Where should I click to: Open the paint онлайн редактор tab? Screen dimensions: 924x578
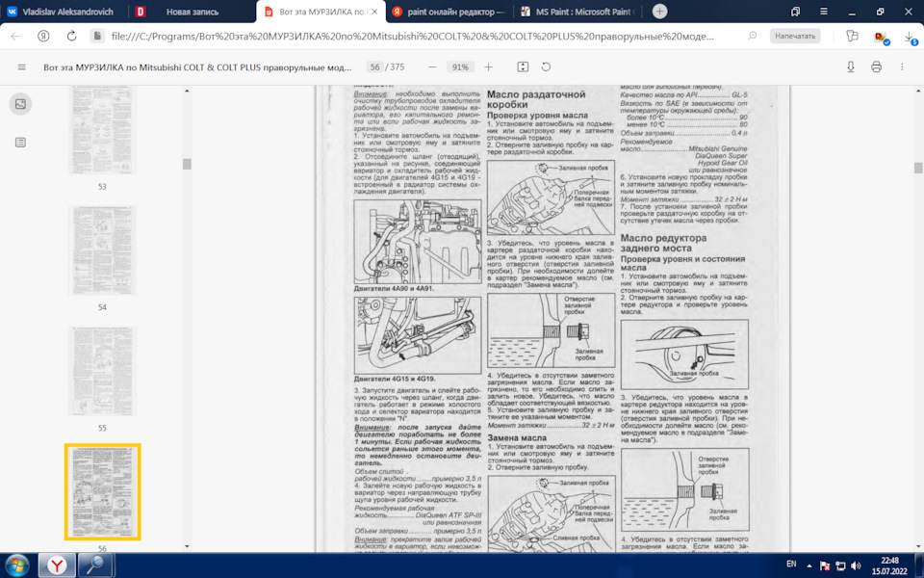pos(449,12)
